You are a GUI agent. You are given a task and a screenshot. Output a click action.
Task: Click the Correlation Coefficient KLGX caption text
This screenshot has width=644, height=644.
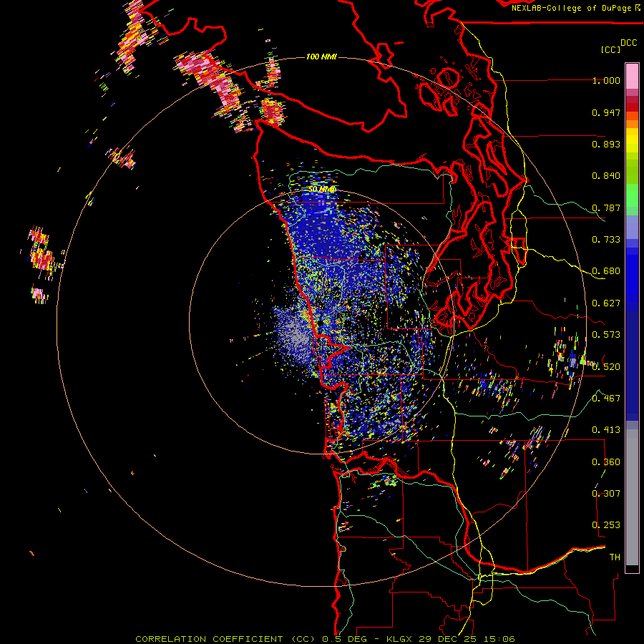pos(325,639)
